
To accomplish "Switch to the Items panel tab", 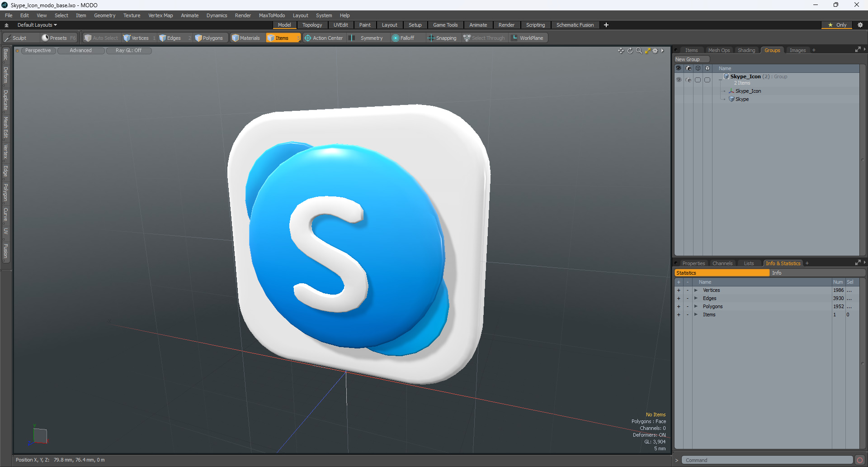I will coord(691,50).
